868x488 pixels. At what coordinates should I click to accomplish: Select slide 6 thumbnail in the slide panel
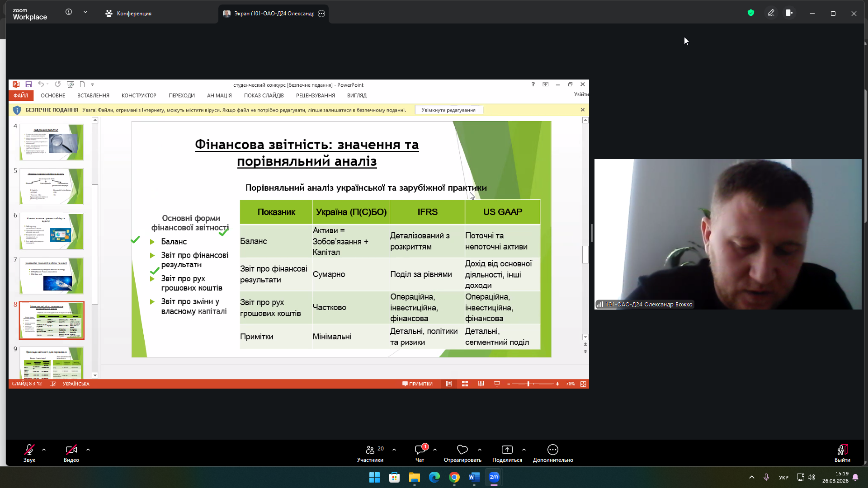tap(52, 231)
